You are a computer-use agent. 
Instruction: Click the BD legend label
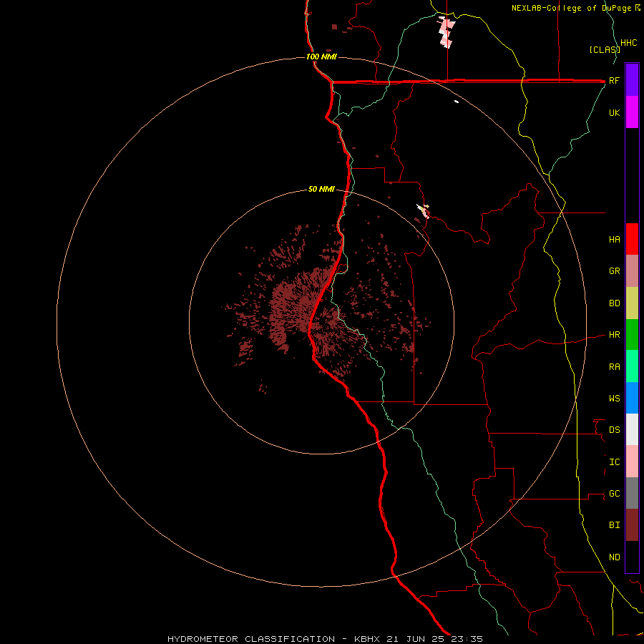tap(615, 303)
